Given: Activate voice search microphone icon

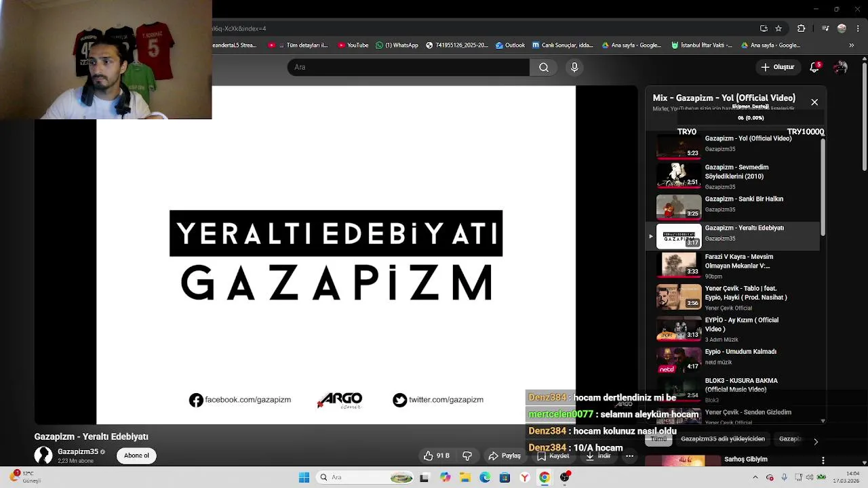Looking at the screenshot, I should coord(574,67).
